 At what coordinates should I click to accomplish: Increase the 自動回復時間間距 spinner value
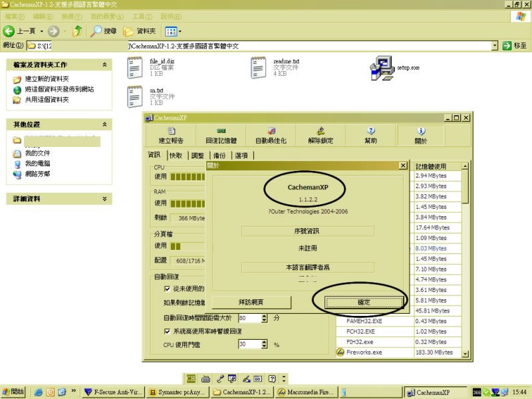coord(264,316)
